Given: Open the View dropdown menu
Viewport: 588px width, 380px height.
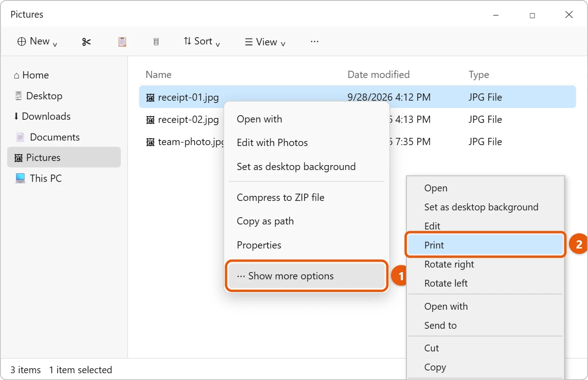Looking at the screenshot, I should pos(265,42).
